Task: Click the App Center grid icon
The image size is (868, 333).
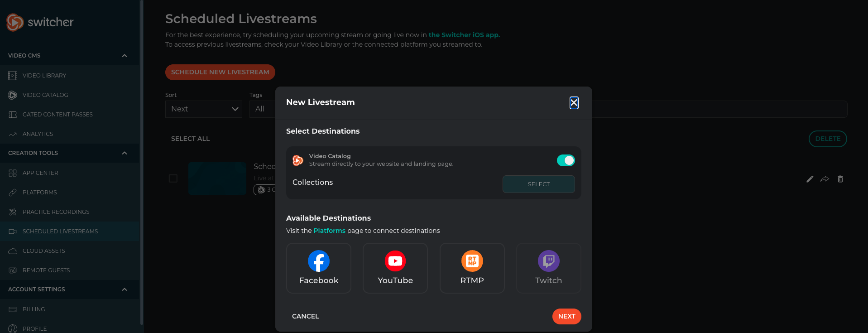Action: 13,173
